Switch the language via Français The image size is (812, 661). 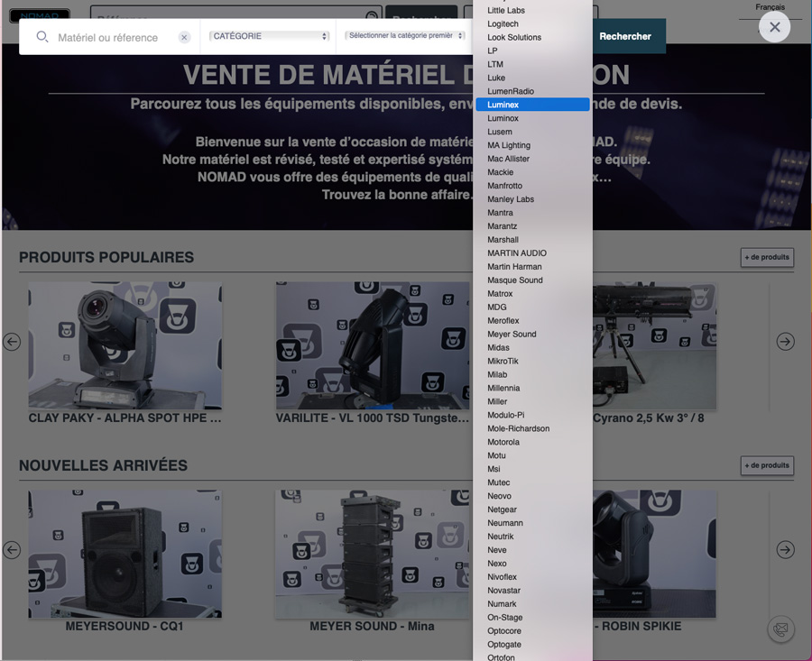click(770, 7)
